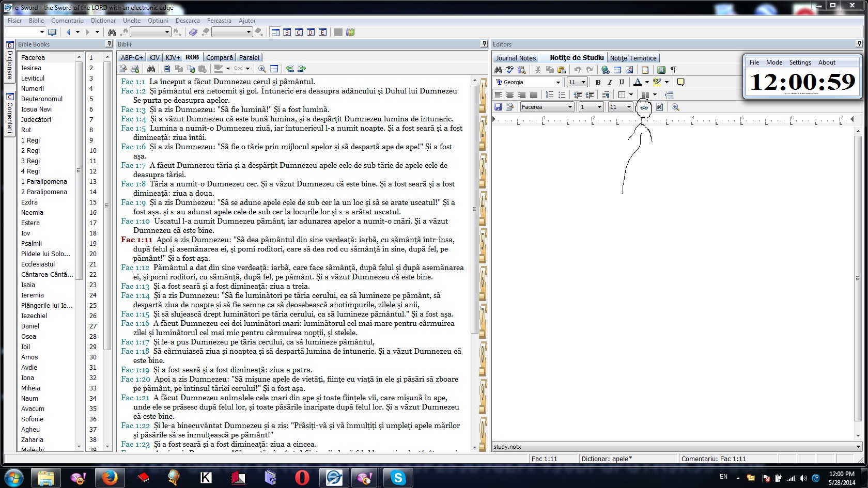Click the editor's find binoculars icon
The width and height of the screenshot is (868, 488).
498,70
